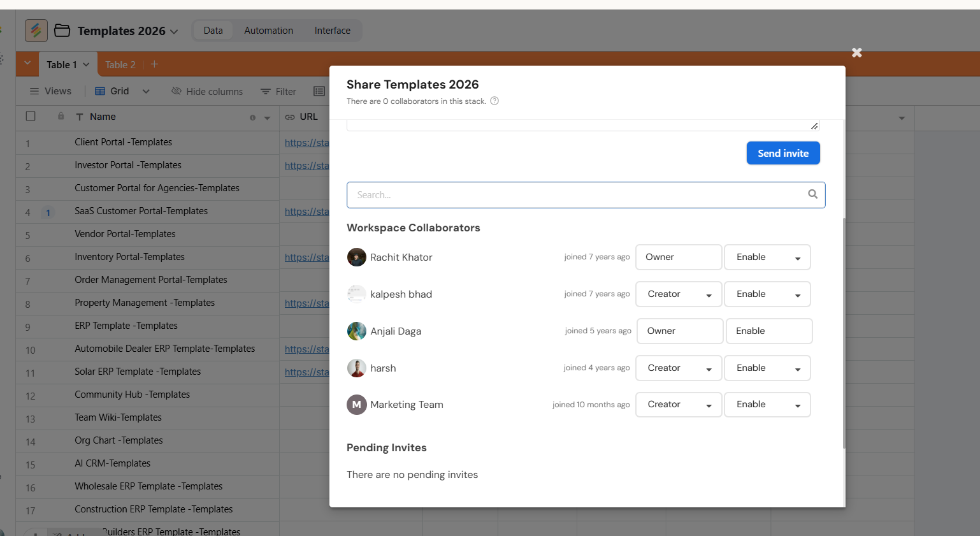Viewport: 980px width, 536px height.
Task: Click the Send invite button
Action: [x=783, y=153]
